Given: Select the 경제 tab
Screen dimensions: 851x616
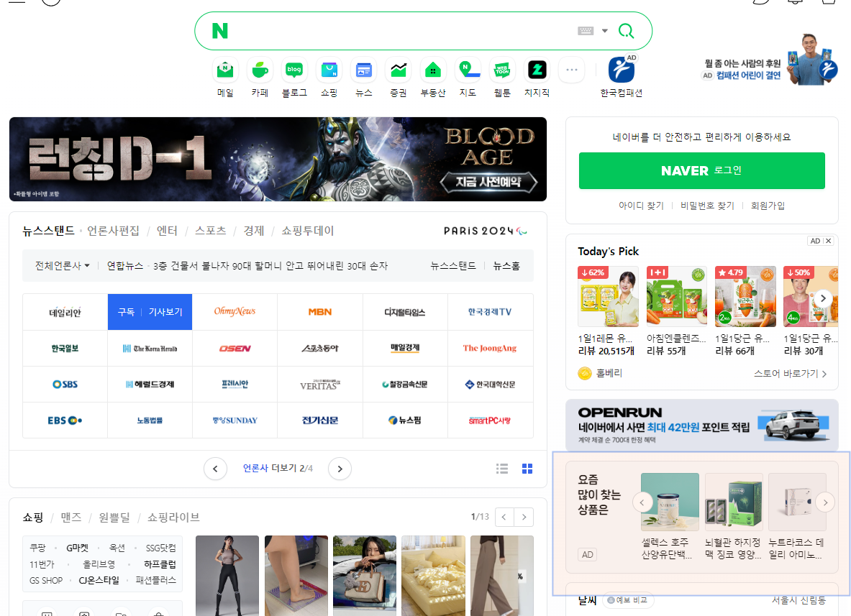Looking at the screenshot, I should (254, 231).
